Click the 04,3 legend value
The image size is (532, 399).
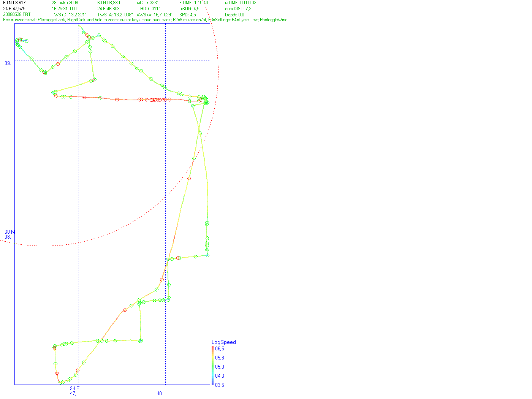pyautogui.click(x=220, y=376)
